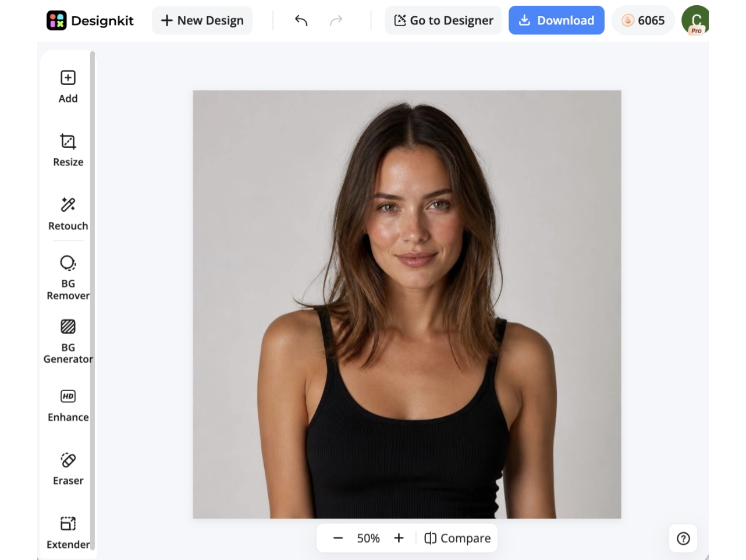Download the edited image
This screenshot has height=560, width=746.
(556, 20)
